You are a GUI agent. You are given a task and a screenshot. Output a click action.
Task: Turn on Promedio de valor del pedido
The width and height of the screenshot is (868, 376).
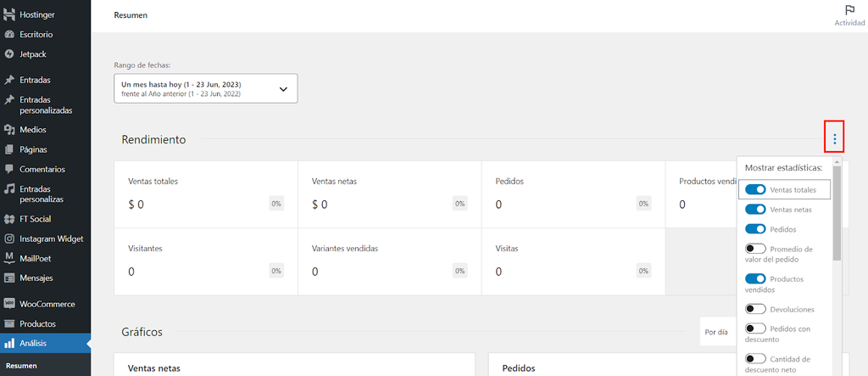(x=755, y=250)
